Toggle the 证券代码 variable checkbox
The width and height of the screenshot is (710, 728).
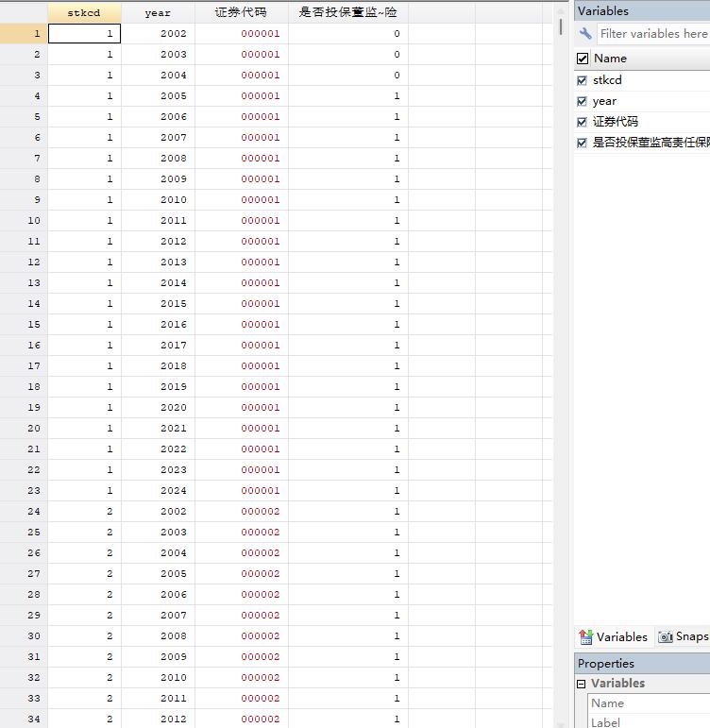(x=582, y=122)
